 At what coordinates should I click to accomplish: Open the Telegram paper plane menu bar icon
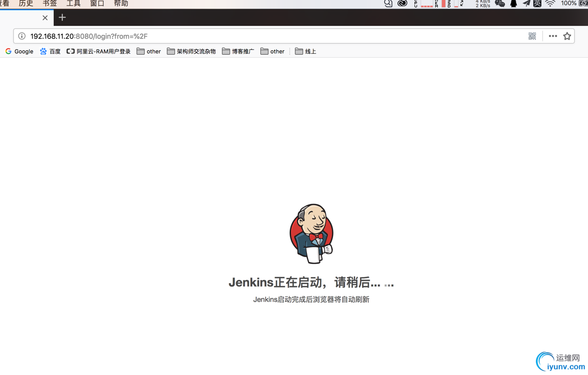(526, 4)
